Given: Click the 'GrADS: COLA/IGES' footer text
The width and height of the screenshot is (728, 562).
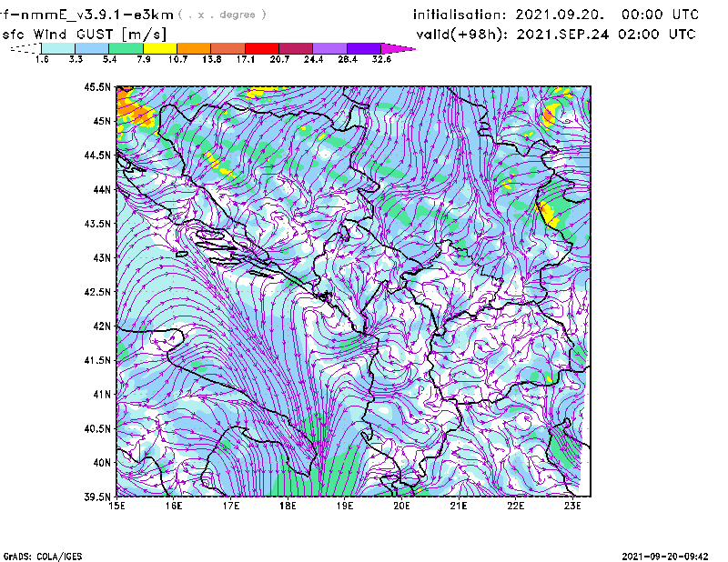Looking at the screenshot, I should point(43,557).
